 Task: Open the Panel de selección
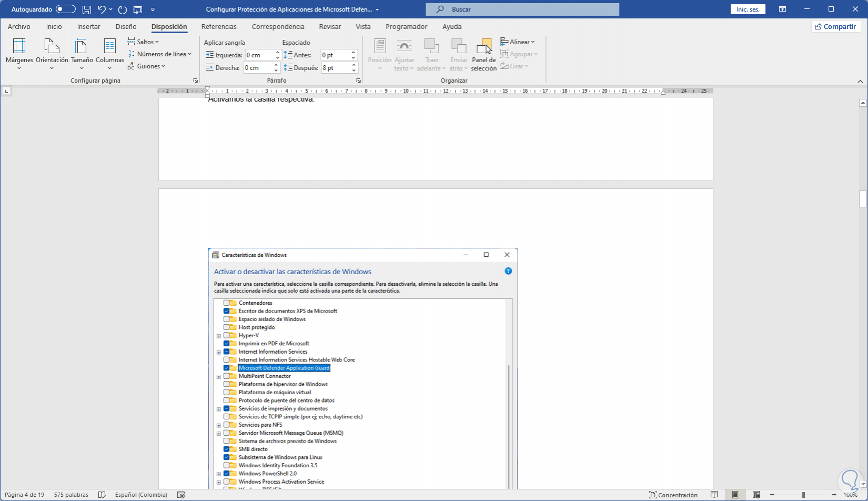point(484,54)
